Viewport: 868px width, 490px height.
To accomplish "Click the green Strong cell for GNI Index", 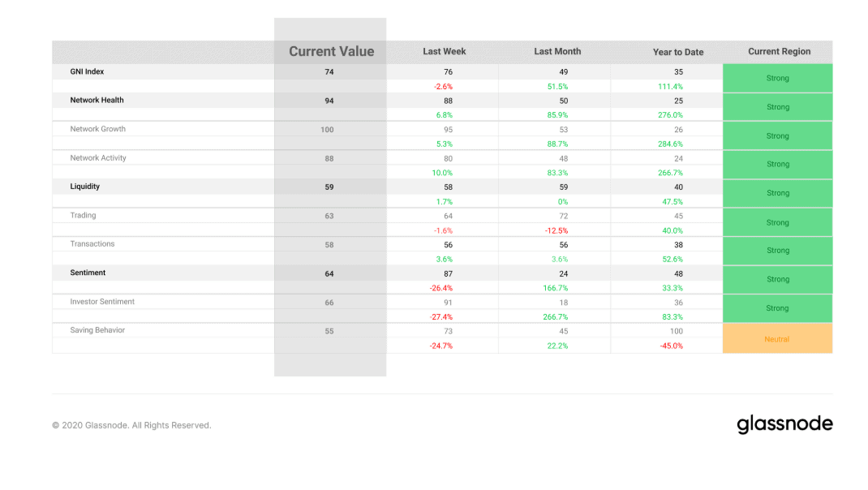I will (777, 79).
